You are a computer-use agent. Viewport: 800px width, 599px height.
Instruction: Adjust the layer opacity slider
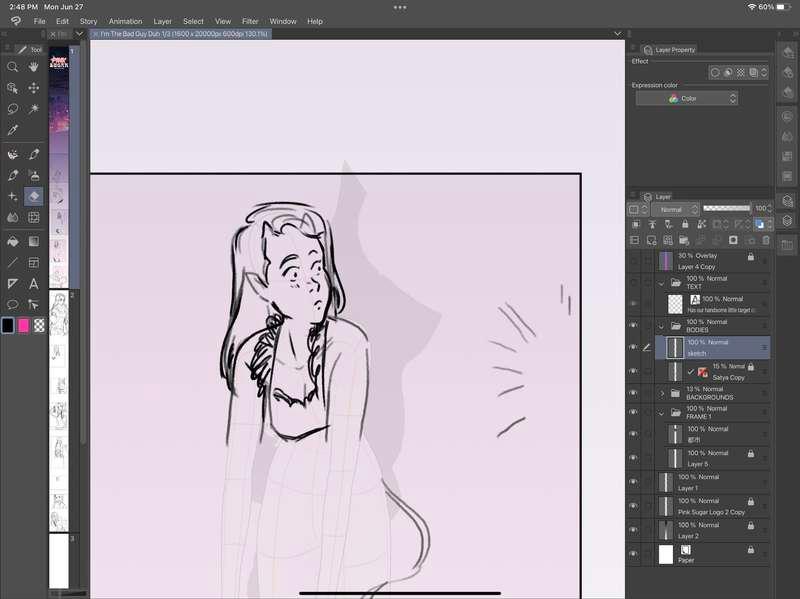tap(727, 208)
